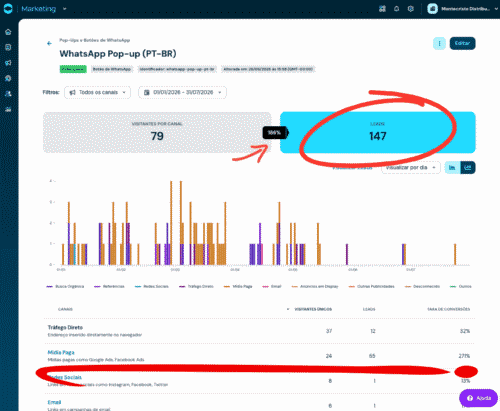Toggle Outros legend series
Image resolution: width=500 pixels, height=411 pixels.
pos(461,286)
